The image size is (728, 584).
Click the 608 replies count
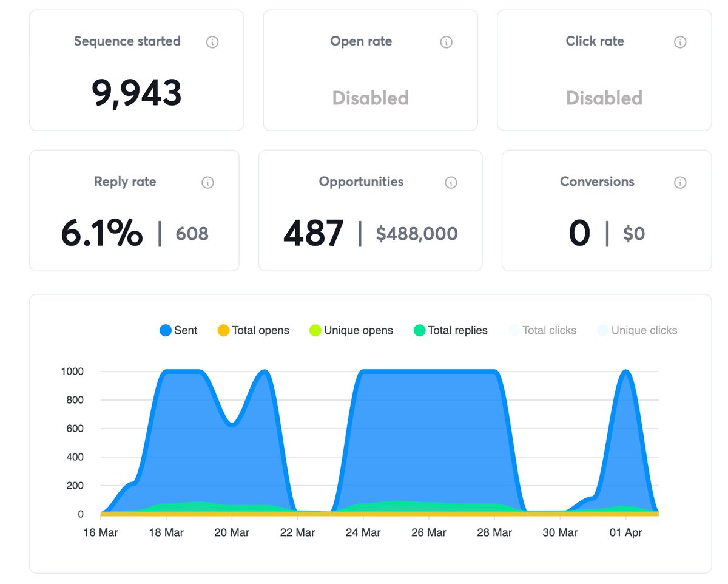pyautogui.click(x=192, y=234)
